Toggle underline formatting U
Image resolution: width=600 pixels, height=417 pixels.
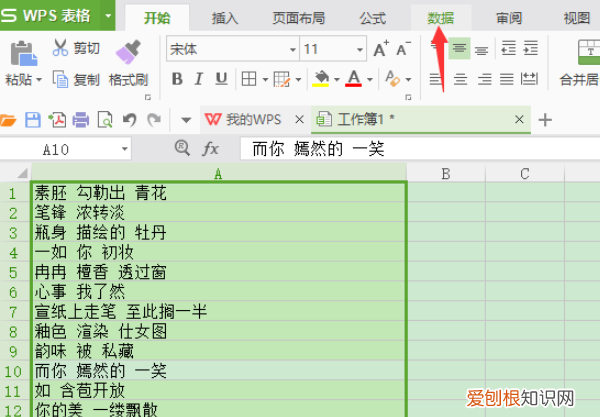tap(221, 79)
